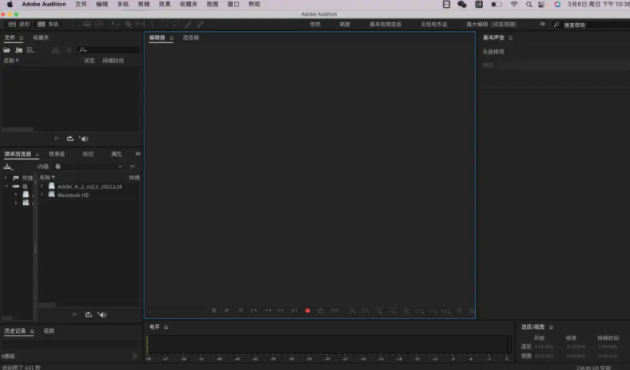Image resolution: width=630 pixels, height=370 pixels.
Task: Switch to the 收藏夹 panel tab
Action: point(41,38)
